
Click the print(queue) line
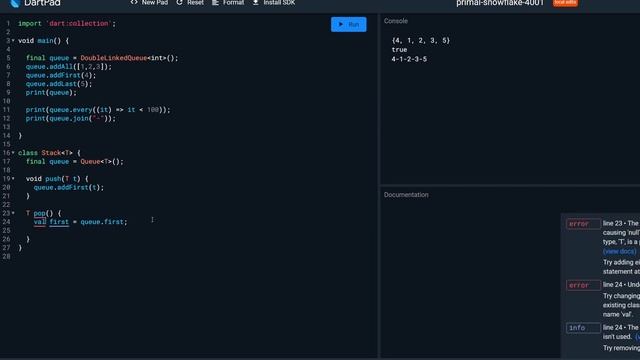coord(51,93)
